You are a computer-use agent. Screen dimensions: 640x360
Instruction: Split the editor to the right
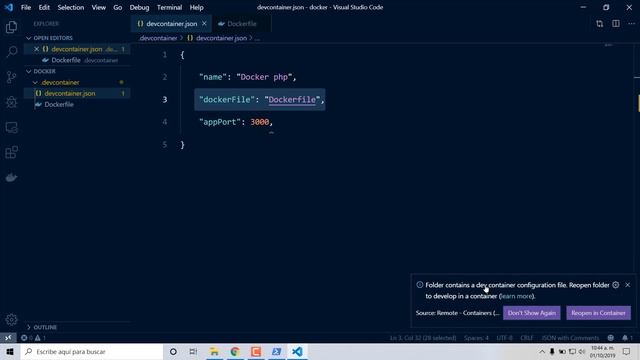[x=616, y=24]
